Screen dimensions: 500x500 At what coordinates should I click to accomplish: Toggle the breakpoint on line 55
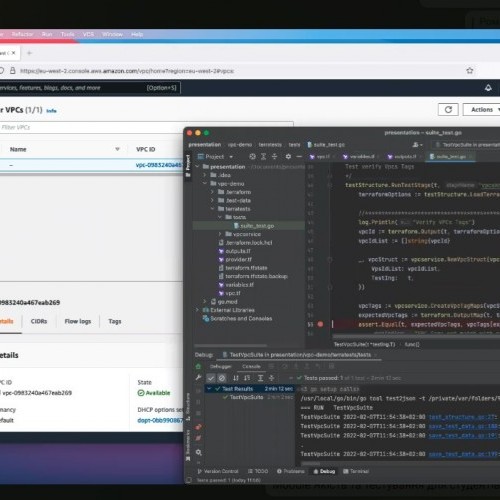(x=320, y=324)
